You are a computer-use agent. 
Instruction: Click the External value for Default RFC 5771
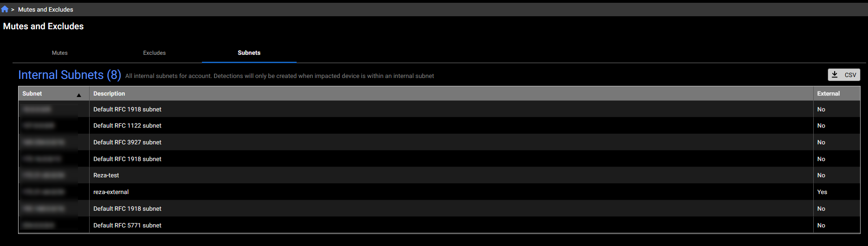(x=821, y=226)
